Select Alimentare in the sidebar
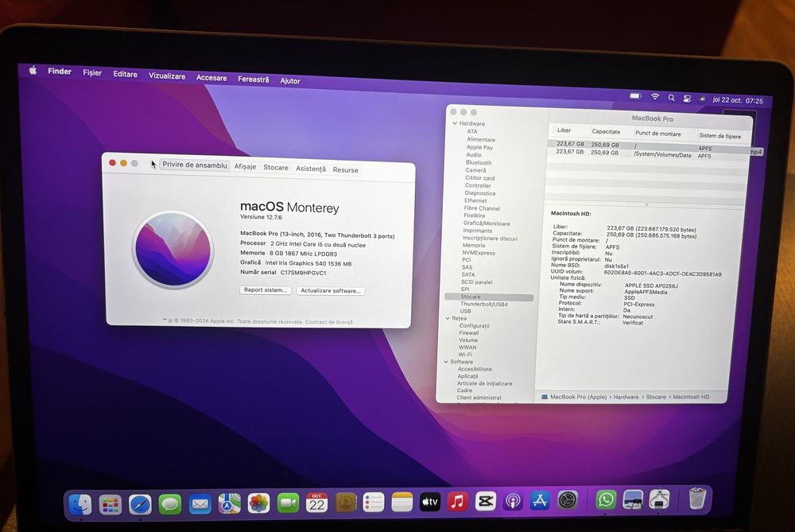 pos(481,139)
